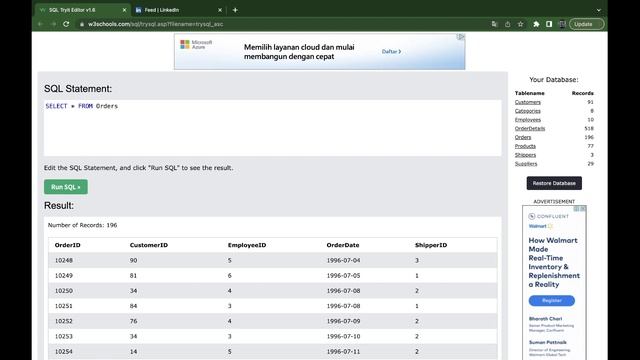Reload the page with browser refresh icon

click(x=66, y=24)
